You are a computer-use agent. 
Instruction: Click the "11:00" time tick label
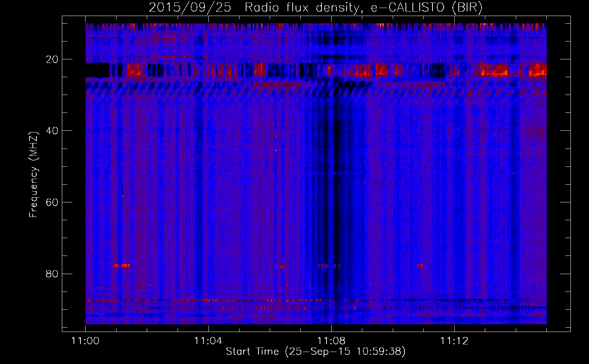click(x=86, y=341)
